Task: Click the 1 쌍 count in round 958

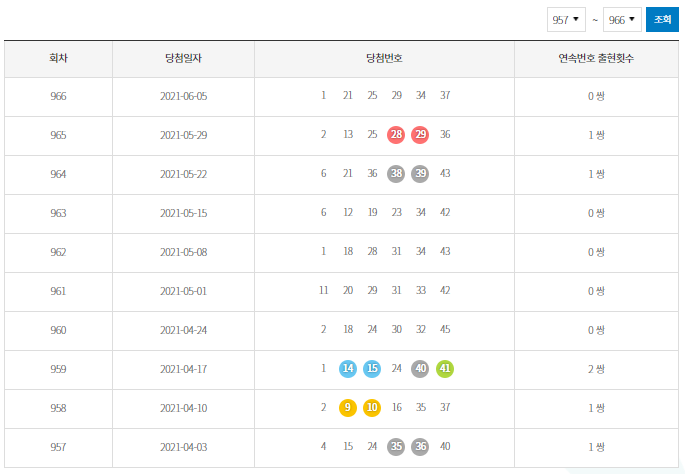Action: click(596, 408)
